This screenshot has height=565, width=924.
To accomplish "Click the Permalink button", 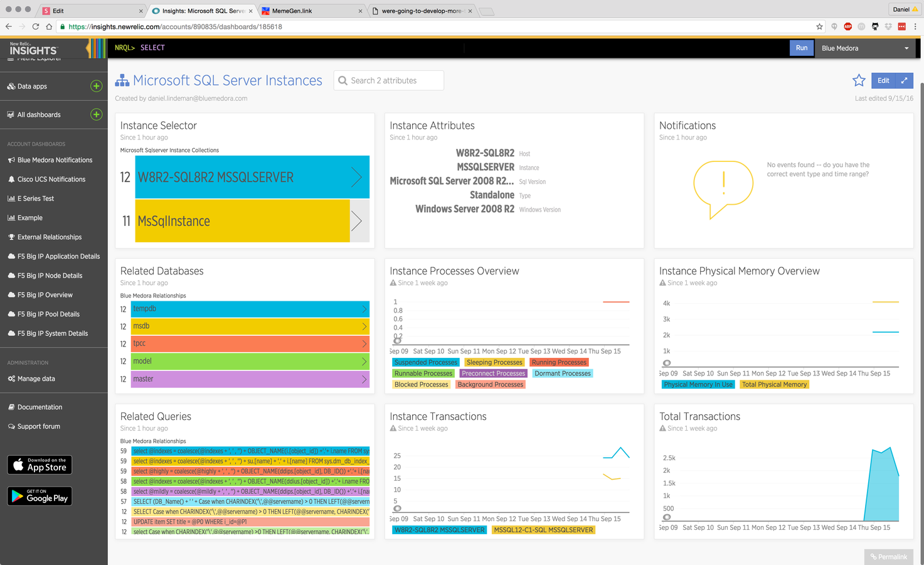I will 889,557.
